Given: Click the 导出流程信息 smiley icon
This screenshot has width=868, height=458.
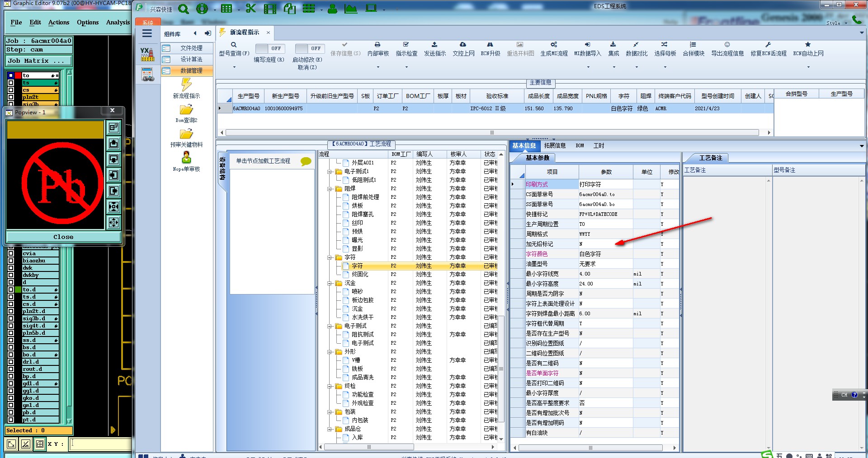Looking at the screenshot, I should (x=727, y=45).
